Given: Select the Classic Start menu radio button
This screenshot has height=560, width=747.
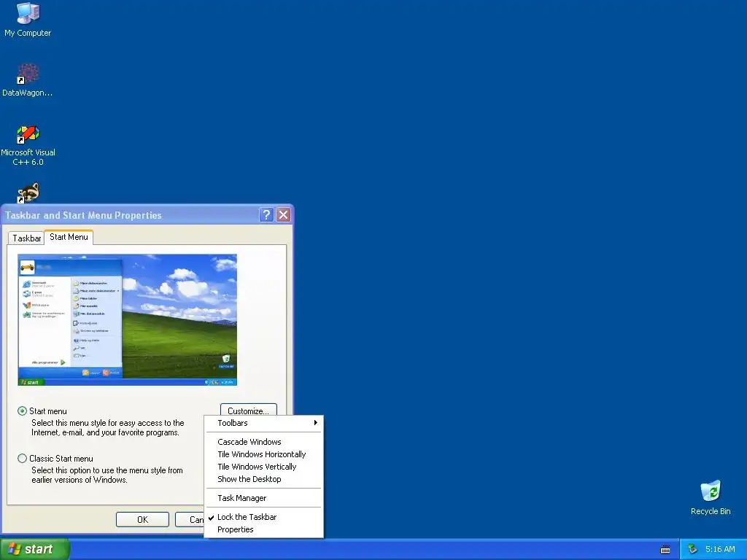Looking at the screenshot, I should 22,459.
